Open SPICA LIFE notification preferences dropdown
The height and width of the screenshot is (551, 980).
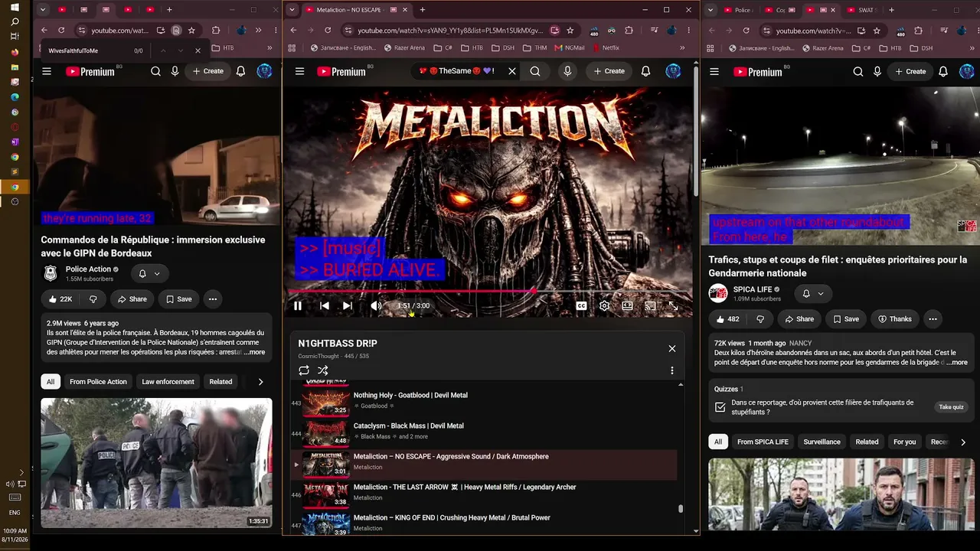812,293
